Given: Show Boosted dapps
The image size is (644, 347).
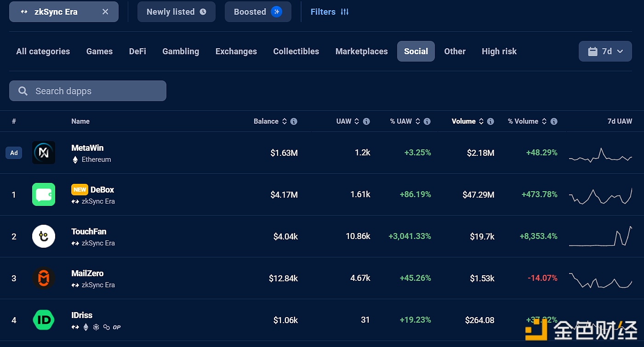Looking at the screenshot, I should tap(258, 12).
